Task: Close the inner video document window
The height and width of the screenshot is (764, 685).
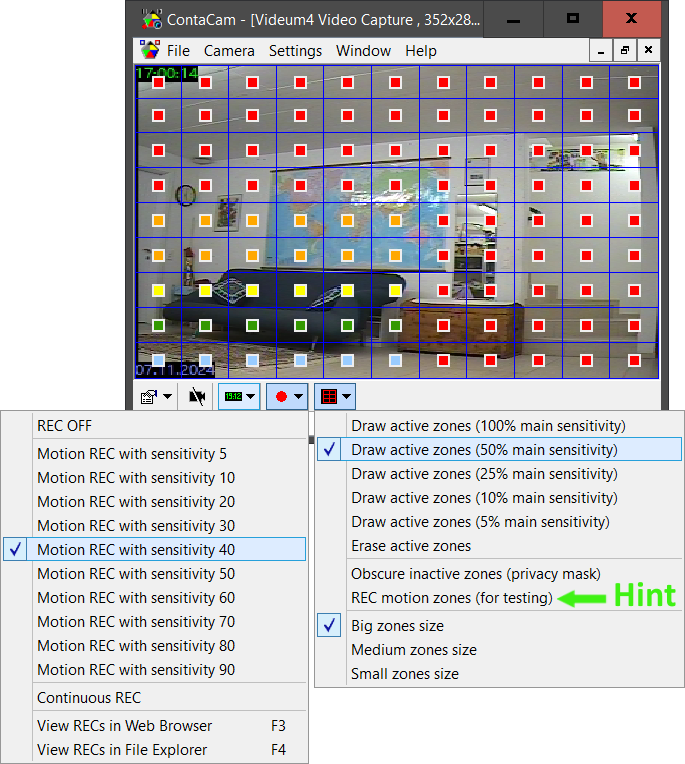Action: [x=648, y=50]
